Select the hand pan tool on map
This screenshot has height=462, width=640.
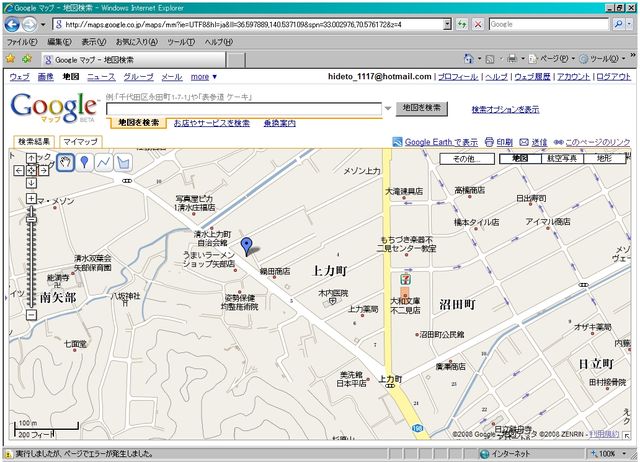(65, 162)
